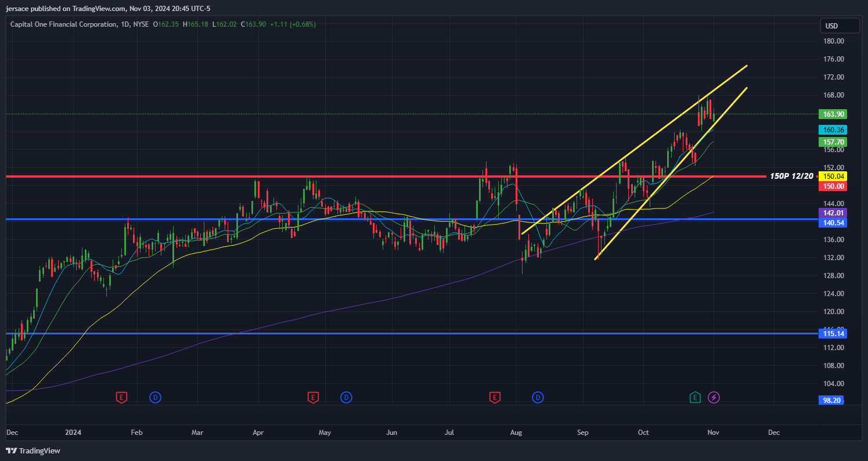The width and height of the screenshot is (868, 461).
Task: Click the purple lightning bolt event icon
Action: 714,398
